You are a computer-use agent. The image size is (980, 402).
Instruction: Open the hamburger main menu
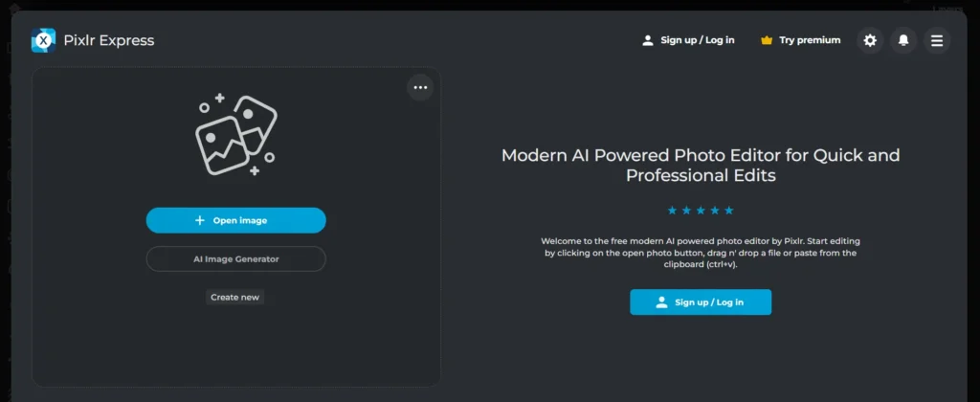point(937,40)
